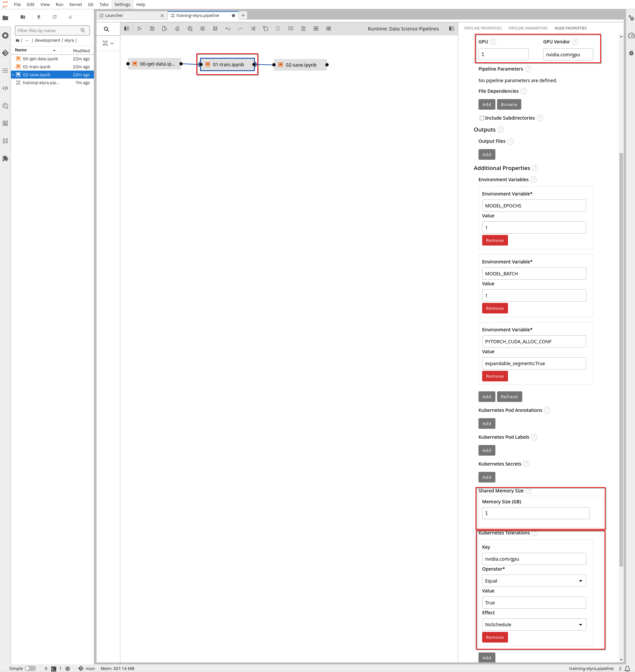Switch to the Pipeline Properties tab
The height and width of the screenshot is (672, 635).
point(483,28)
